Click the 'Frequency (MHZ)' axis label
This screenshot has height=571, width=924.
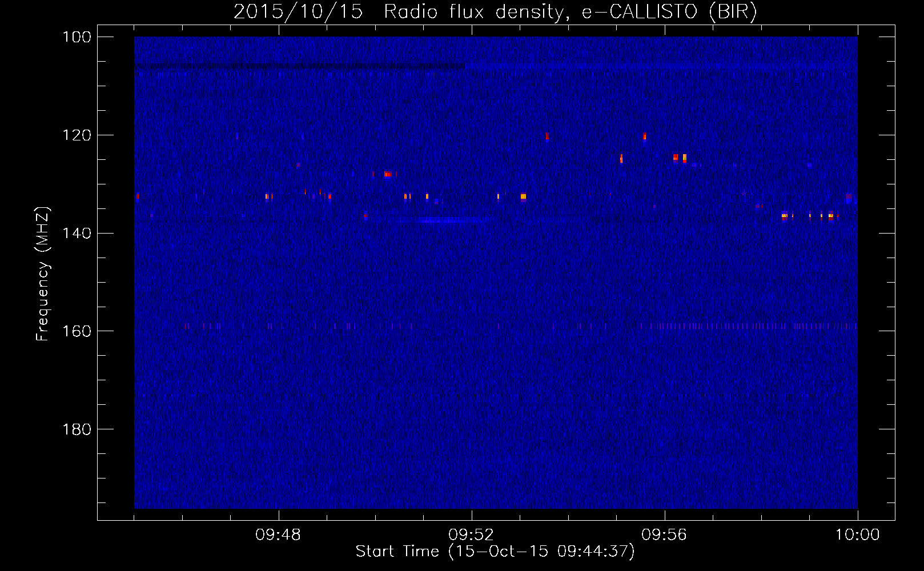click(43, 274)
